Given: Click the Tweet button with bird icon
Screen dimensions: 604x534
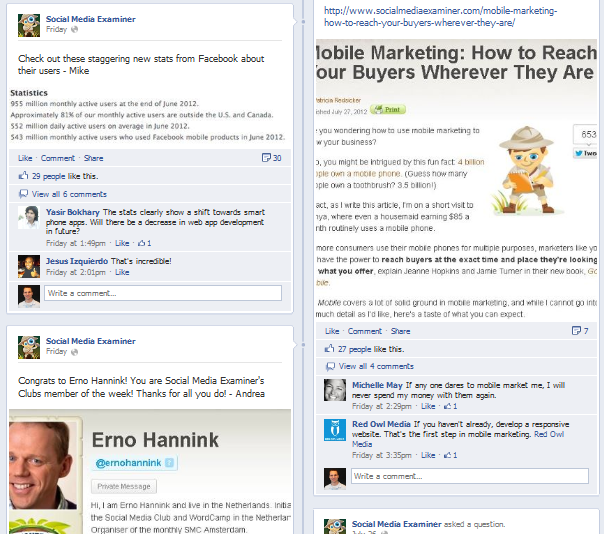Looking at the screenshot, I should pyautogui.click(x=586, y=153).
